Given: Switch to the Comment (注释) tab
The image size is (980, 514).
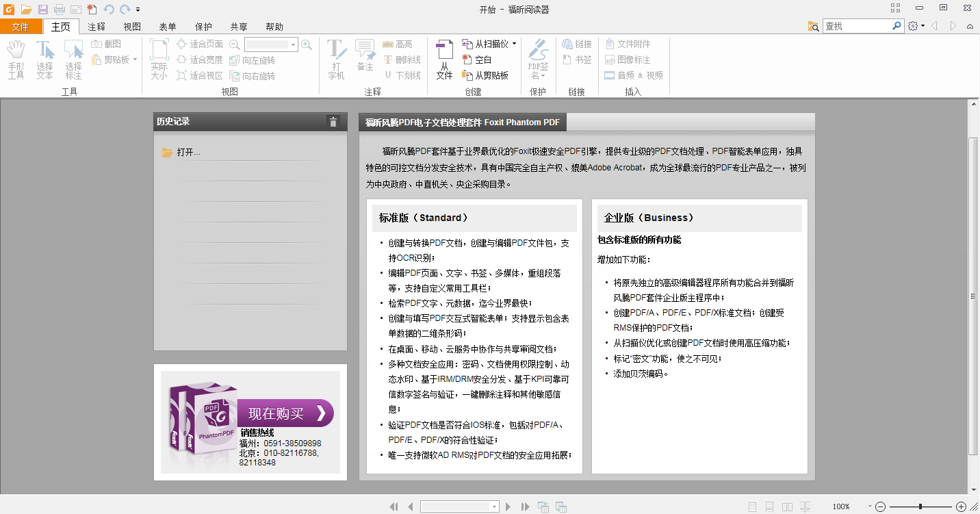Looking at the screenshot, I should click(x=96, y=27).
